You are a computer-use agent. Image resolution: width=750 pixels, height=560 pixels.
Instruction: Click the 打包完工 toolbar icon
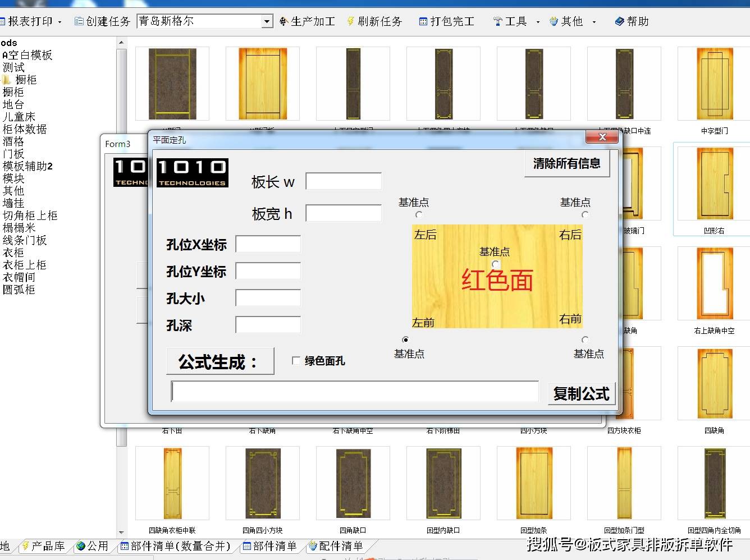[x=423, y=21]
